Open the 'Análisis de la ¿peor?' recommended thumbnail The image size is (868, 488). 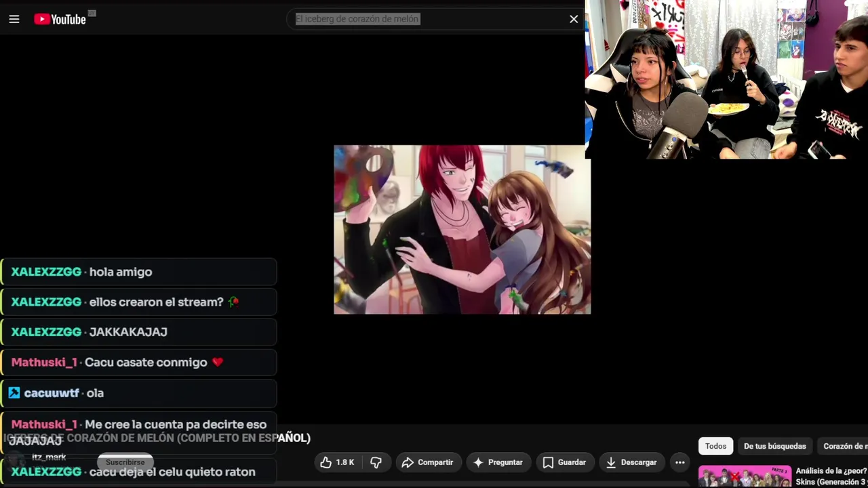745,476
